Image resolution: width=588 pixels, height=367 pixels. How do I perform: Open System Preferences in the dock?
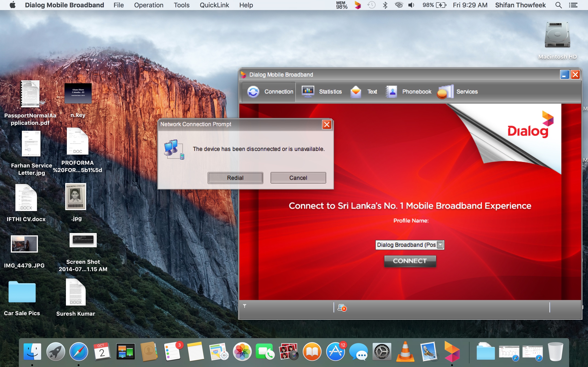click(382, 352)
